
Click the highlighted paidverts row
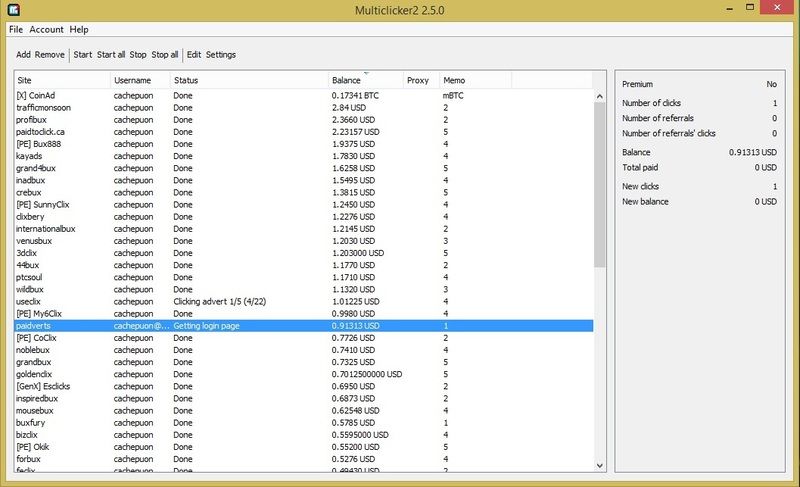pos(304,326)
